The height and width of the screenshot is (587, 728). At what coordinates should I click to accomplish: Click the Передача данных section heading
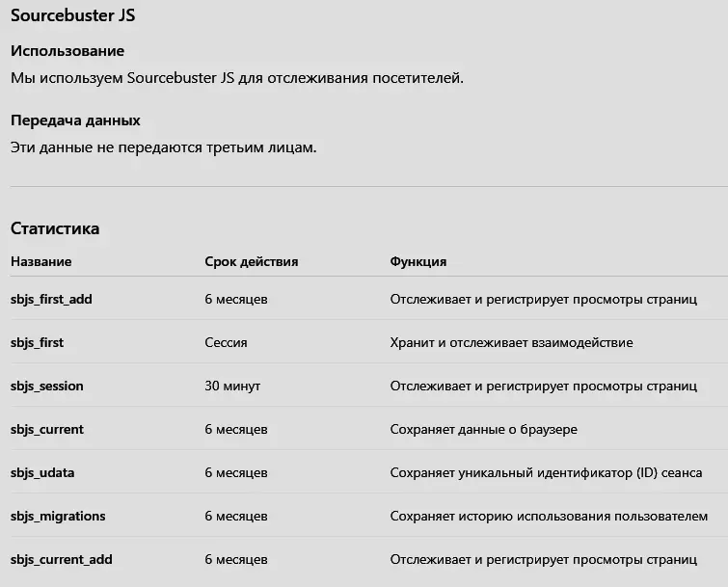[75, 120]
